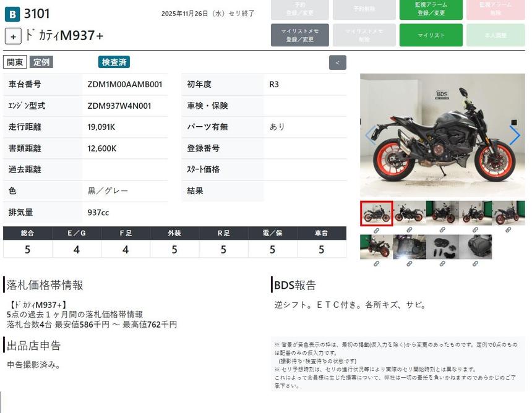
Task: Click link icon under first thumbnail
Action: tap(376, 230)
